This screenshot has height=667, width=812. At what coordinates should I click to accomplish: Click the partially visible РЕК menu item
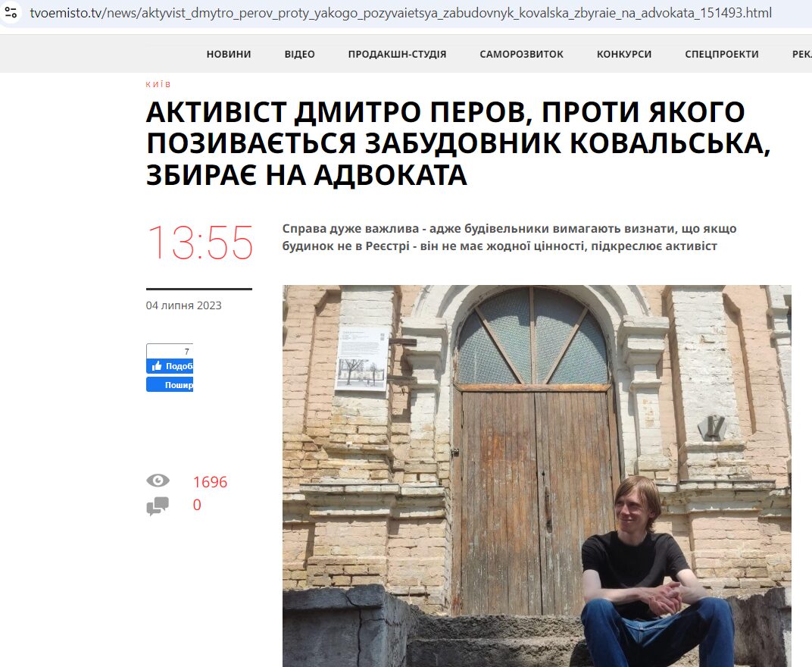pos(801,54)
